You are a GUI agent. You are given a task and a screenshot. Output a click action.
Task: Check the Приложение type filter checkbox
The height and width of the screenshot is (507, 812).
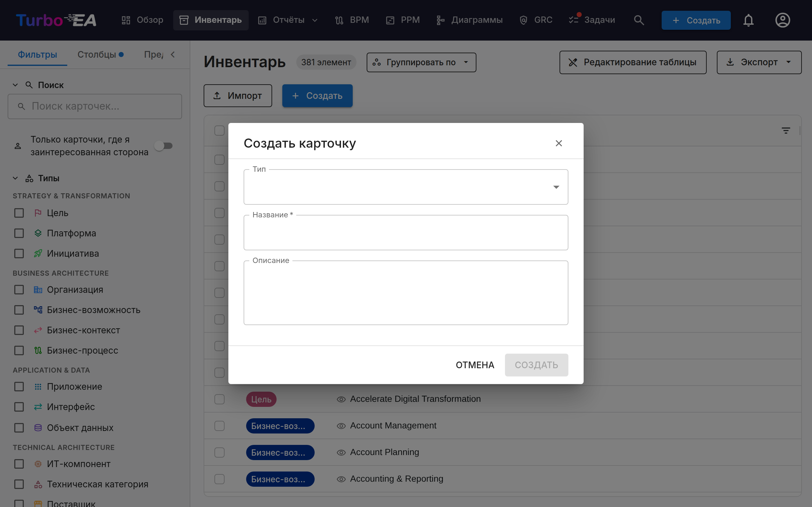(19, 387)
